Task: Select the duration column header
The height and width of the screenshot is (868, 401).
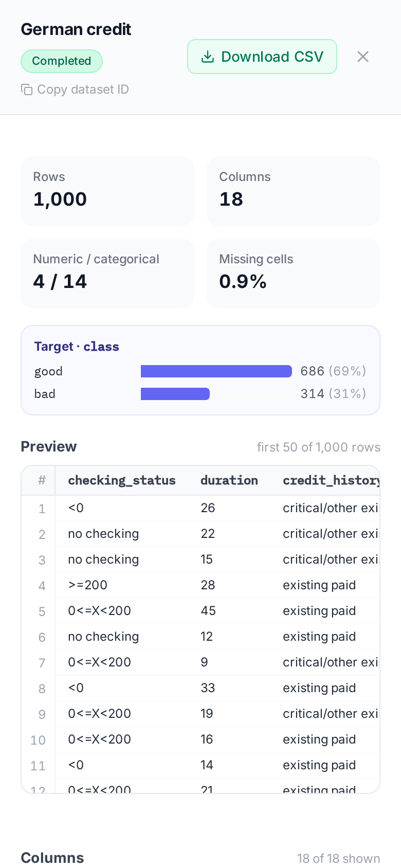Action: (229, 480)
